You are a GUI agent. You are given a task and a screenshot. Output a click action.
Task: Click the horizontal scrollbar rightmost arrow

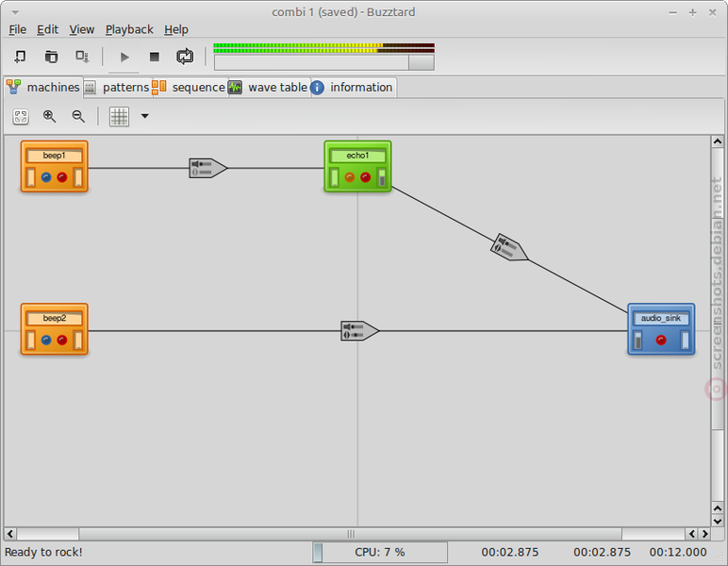click(704, 534)
